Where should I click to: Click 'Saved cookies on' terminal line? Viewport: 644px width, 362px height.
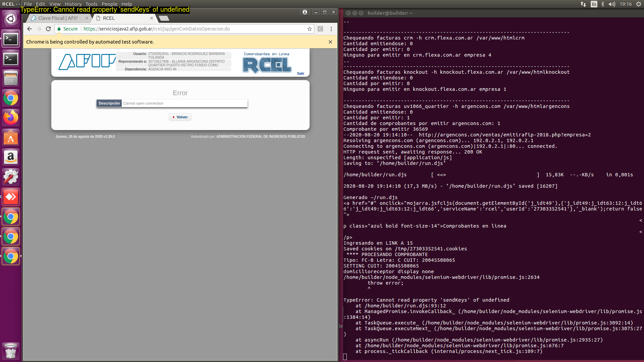[405, 249]
